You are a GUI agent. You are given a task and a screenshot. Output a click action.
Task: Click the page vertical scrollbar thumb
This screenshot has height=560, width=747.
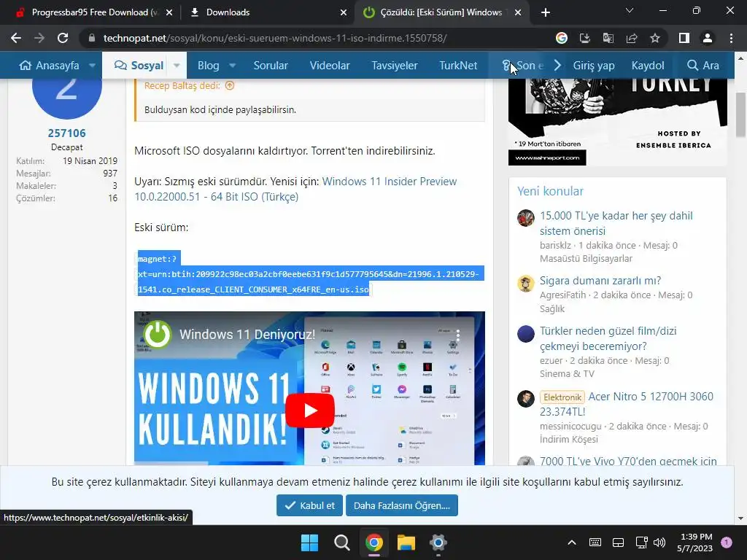click(x=740, y=114)
